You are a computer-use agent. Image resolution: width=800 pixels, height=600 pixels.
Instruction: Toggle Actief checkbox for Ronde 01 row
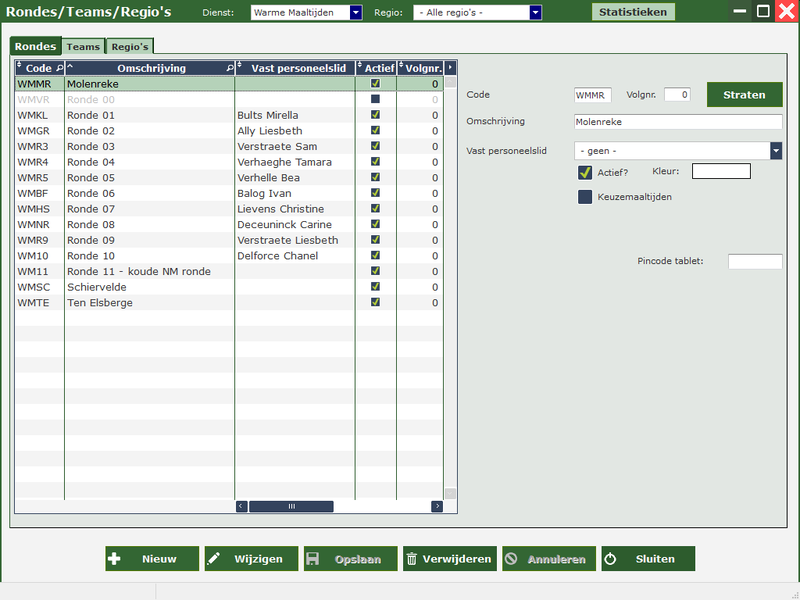375,115
